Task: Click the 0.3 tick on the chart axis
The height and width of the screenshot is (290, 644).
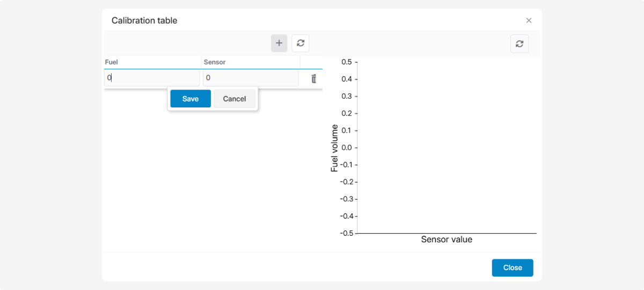Action: coord(346,97)
